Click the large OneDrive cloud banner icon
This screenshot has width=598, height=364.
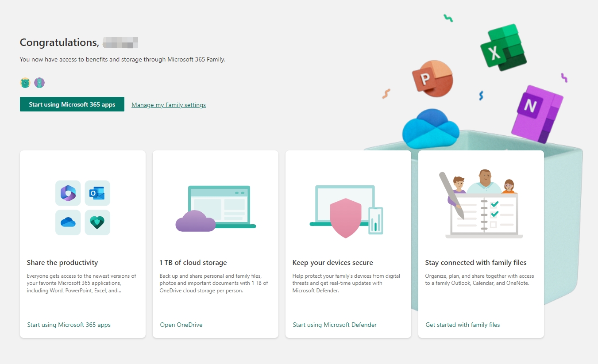point(431,128)
